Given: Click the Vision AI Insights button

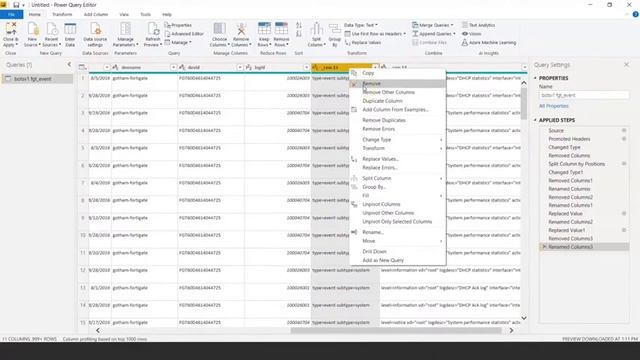Looking at the screenshot, I should pyautogui.click(x=471, y=33).
